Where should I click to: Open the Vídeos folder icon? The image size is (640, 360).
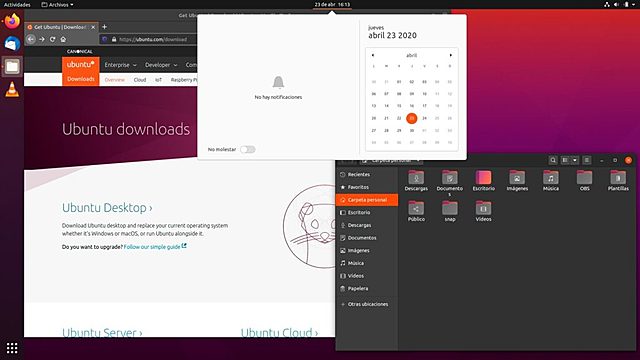pos(483,211)
